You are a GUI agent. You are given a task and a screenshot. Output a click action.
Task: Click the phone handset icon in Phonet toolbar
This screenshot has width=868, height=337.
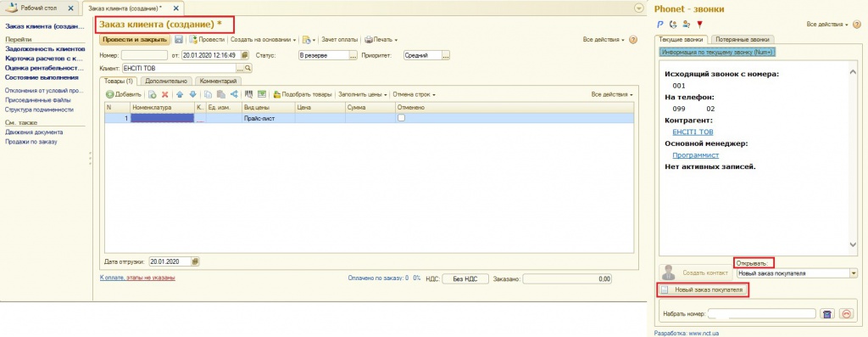[x=673, y=25]
